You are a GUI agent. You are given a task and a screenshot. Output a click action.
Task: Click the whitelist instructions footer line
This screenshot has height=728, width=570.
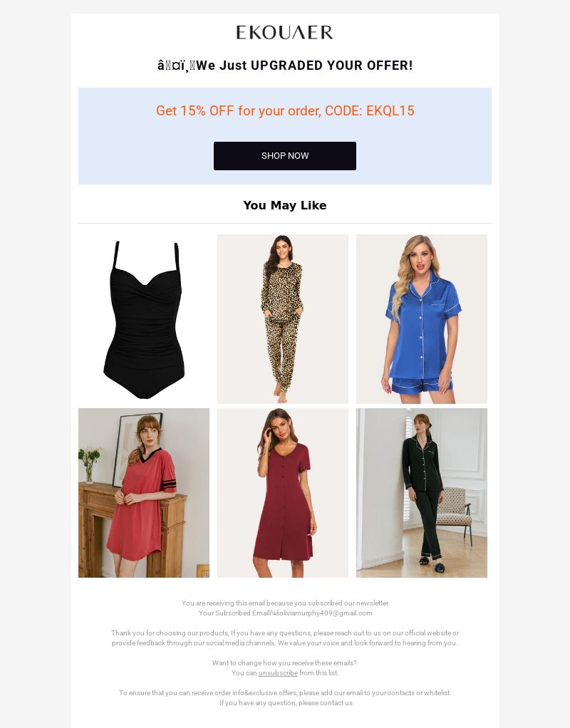[285, 692]
